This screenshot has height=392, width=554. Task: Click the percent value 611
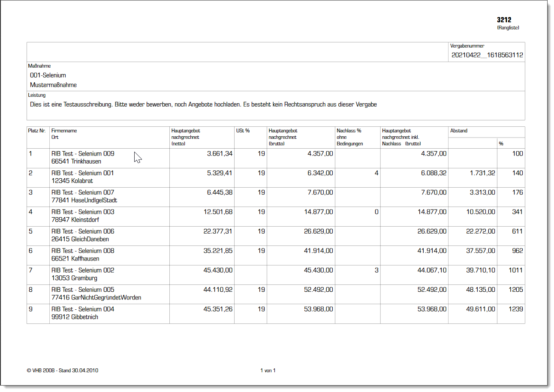(518, 231)
